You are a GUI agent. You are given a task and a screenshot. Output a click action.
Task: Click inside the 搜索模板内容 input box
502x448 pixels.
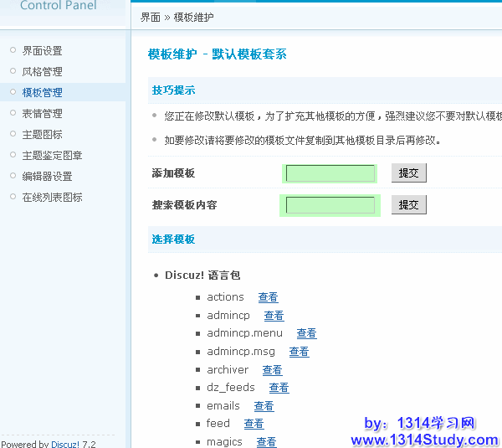(x=330, y=205)
